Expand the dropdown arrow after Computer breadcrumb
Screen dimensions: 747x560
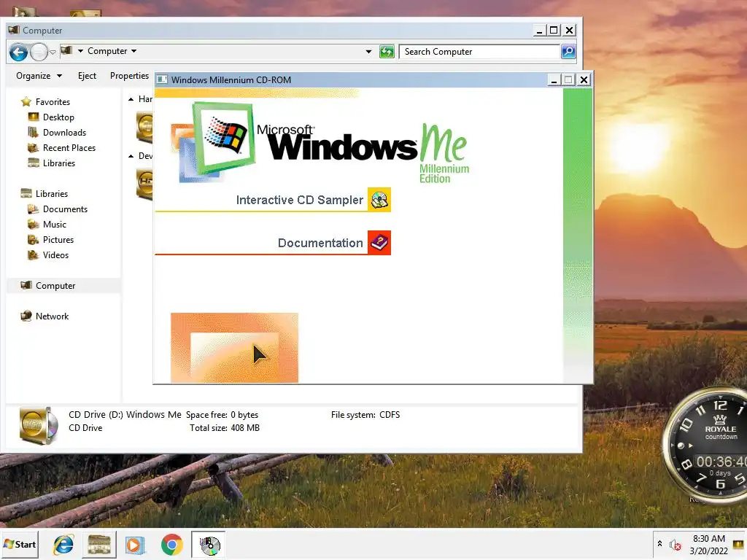coord(134,51)
